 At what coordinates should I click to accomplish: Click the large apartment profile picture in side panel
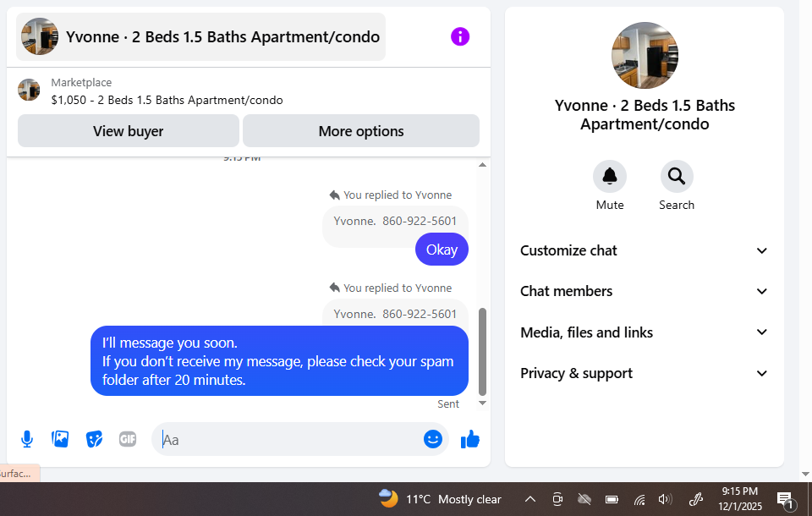point(645,56)
